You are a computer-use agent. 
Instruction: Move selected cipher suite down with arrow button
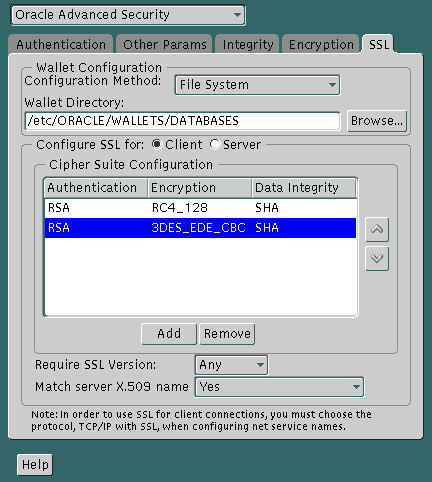pyautogui.click(x=377, y=258)
